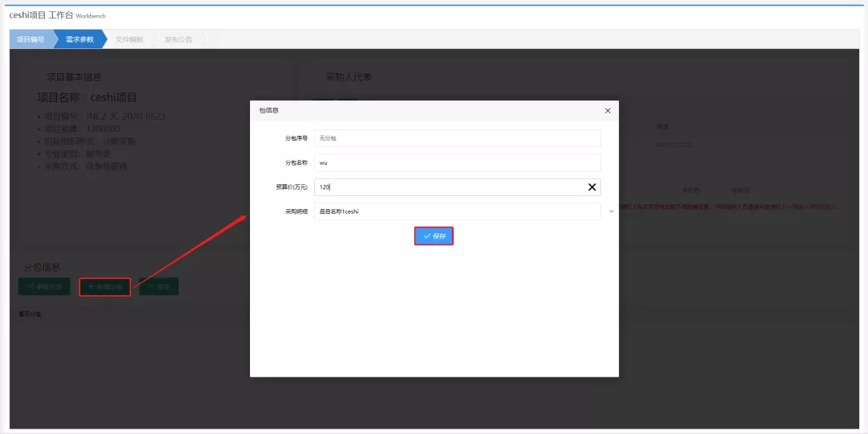Viewport: 868px width, 434px height.
Task: Click the 采购人代表 section heading
Action: pos(348,78)
